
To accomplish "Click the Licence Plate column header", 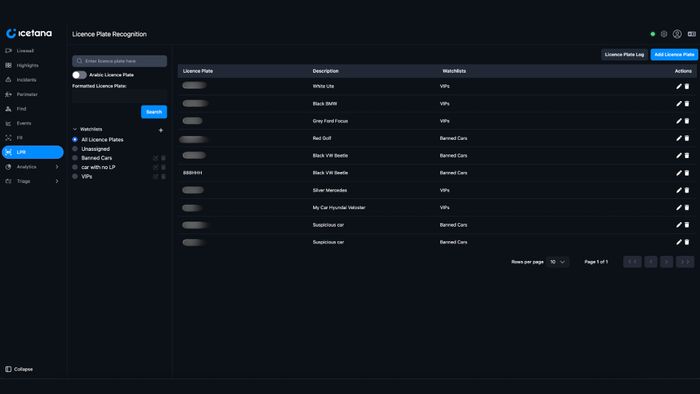I will point(198,71).
